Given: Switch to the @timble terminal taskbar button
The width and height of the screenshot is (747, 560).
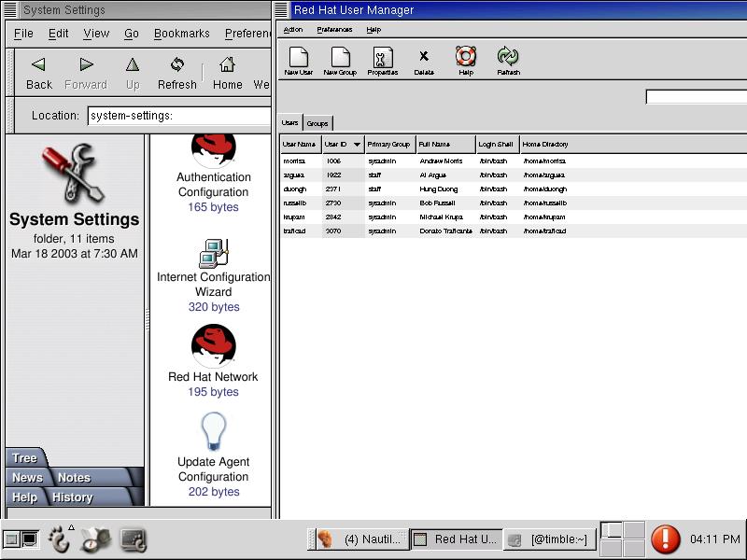Looking at the screenshot, I should pyautogui.click(x=548, y=539).
